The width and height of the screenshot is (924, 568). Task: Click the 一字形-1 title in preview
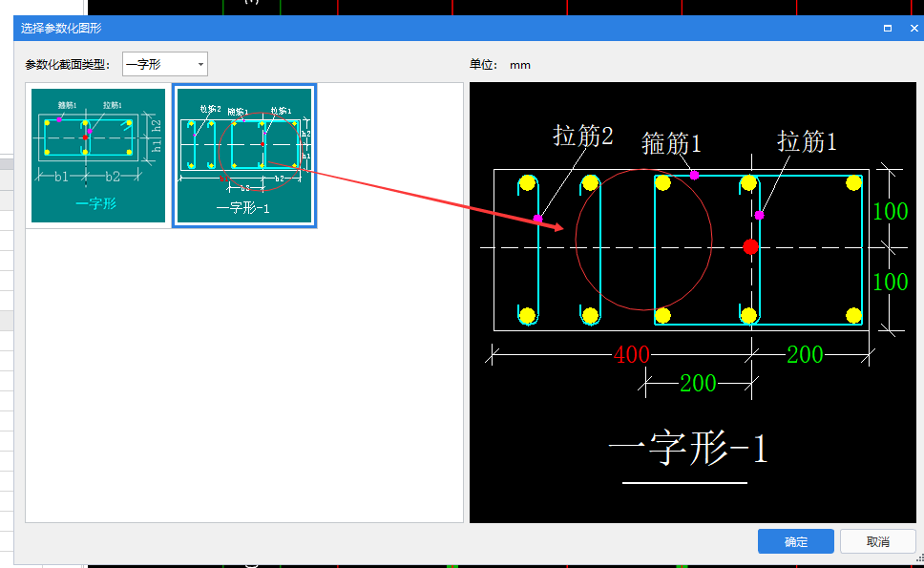pos(688,449)
